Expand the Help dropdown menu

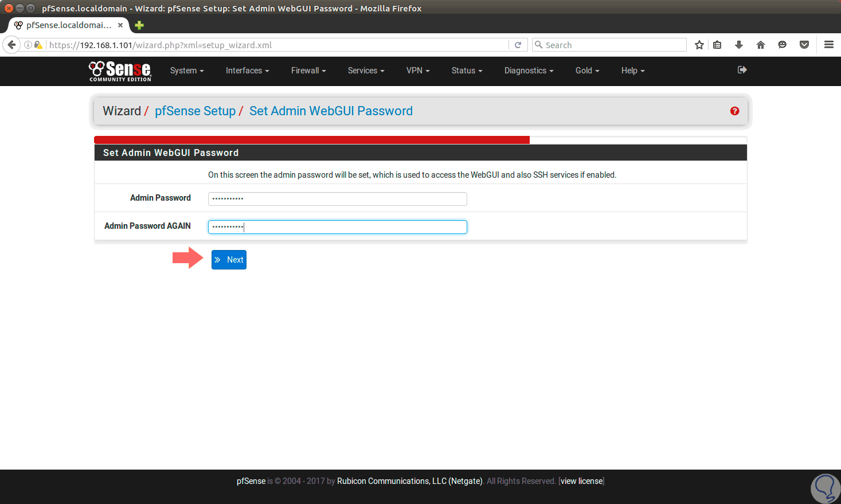pos(633,71)
